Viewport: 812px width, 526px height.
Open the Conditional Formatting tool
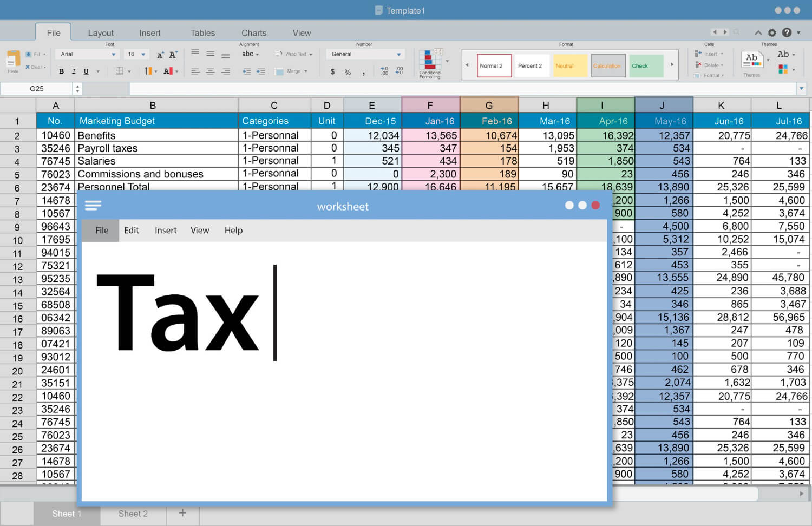click(x=431, y=63)
